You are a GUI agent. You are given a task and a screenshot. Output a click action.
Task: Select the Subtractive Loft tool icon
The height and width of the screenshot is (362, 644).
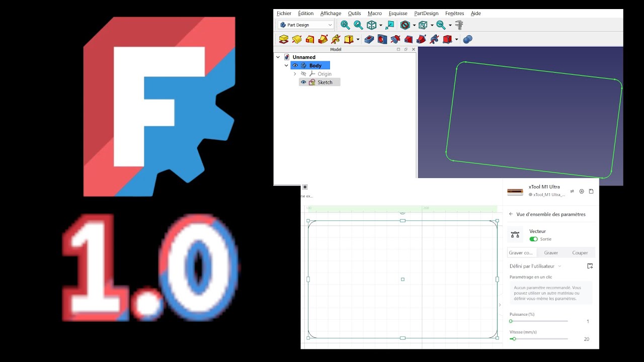(409, 39)
